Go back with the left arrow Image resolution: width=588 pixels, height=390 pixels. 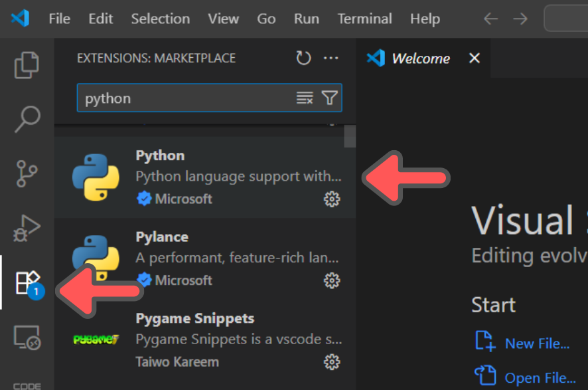[x=490, y=19]
